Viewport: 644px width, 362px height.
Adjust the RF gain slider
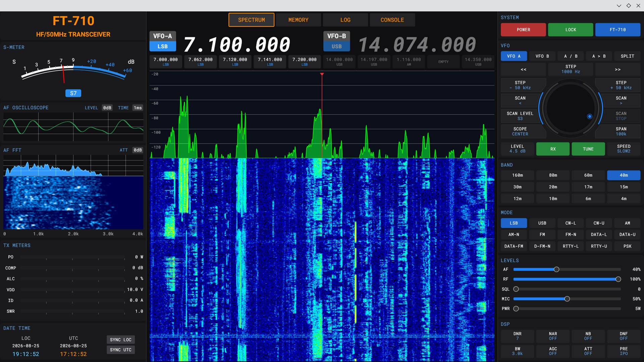coord(567,279)
